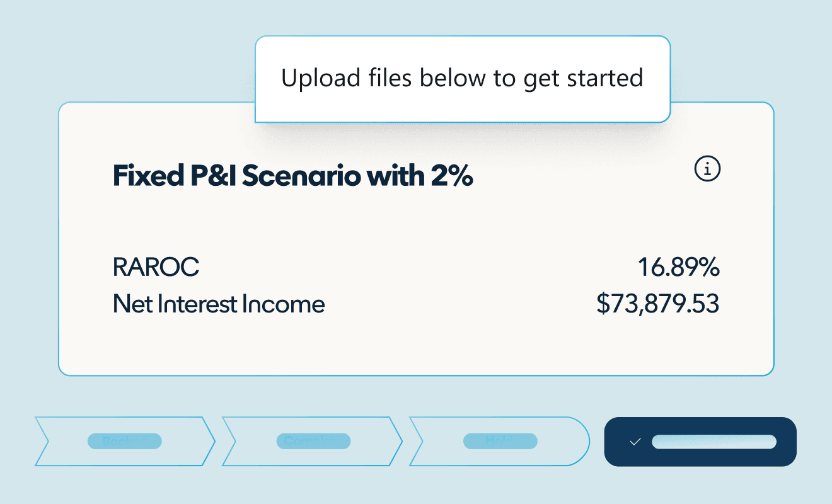Screen dimensions: 832x504
Task: Click the 16.89% RAROC value
Action: 678,268
